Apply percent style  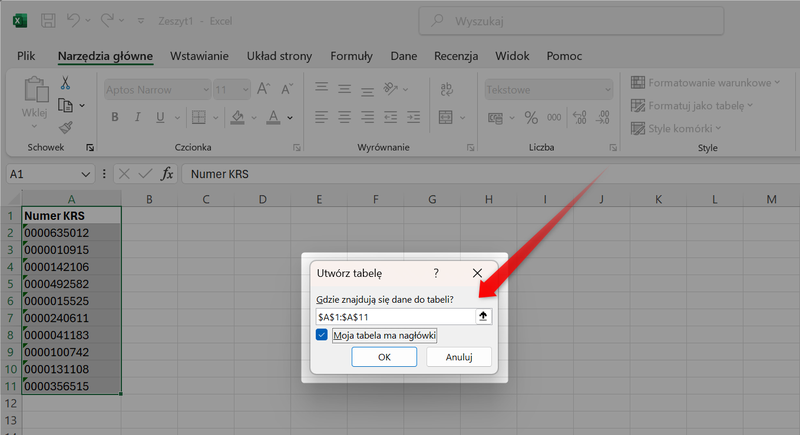531,118
